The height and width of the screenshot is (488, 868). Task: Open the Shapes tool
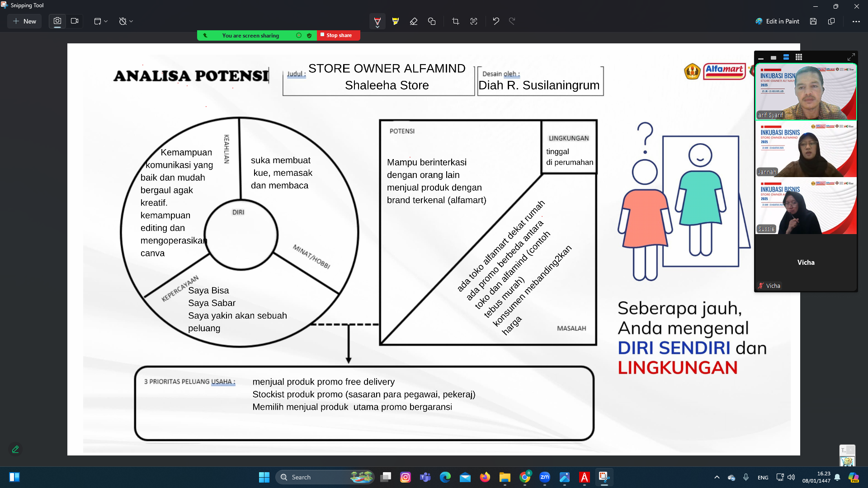pyautogui.click(x=432, y=21)
